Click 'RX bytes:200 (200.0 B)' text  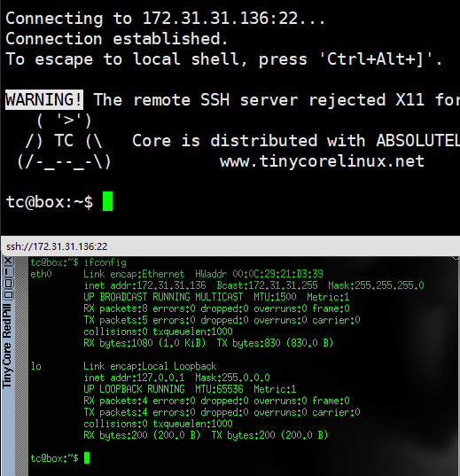pyautogui.click(x=142, y=435)
